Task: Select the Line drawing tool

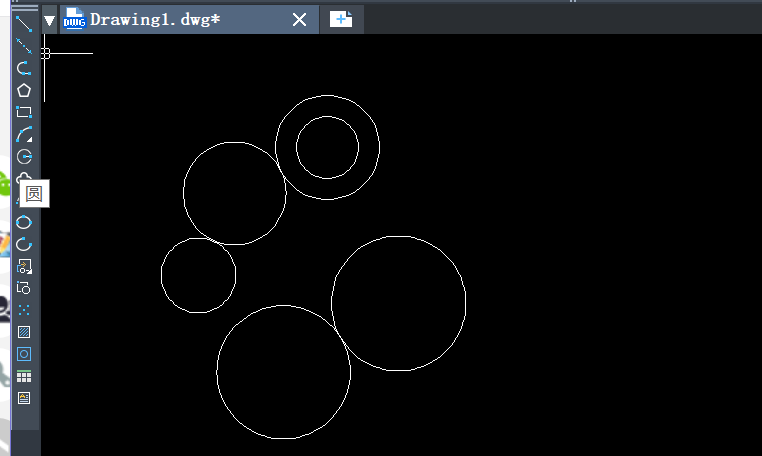Action: (24, 24)
